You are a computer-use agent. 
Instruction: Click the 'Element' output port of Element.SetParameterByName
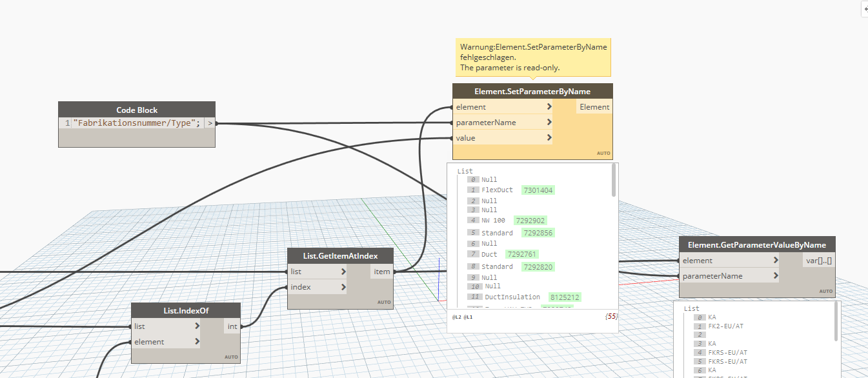594,107
